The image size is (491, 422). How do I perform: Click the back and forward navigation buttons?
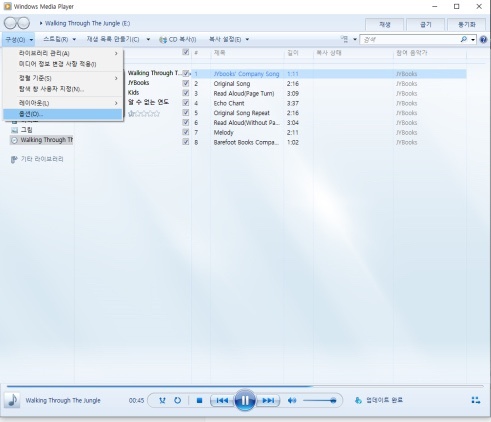click(17, 23)
